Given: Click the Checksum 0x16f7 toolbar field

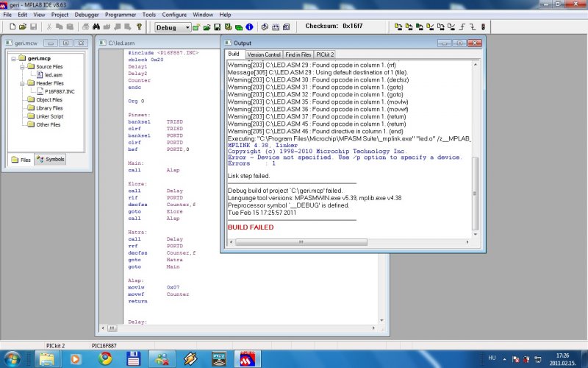Looking at the screenshot, I should coord(334,26).
